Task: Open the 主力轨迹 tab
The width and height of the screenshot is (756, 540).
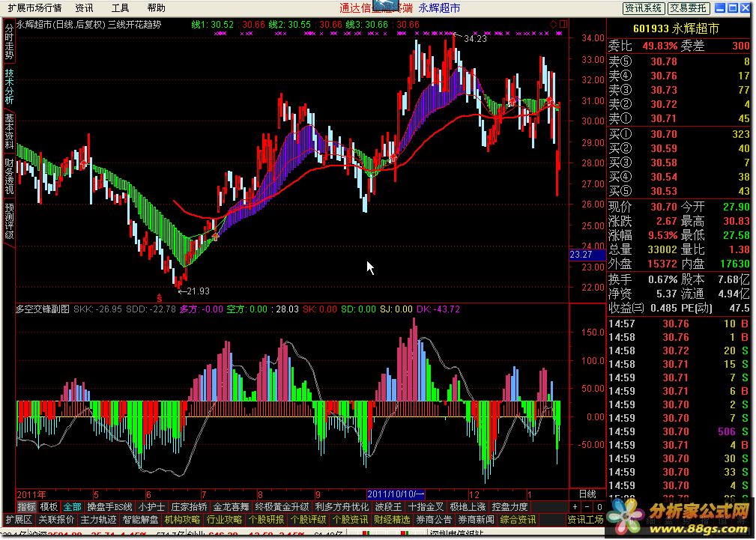Action: click(x=98, y=520)
